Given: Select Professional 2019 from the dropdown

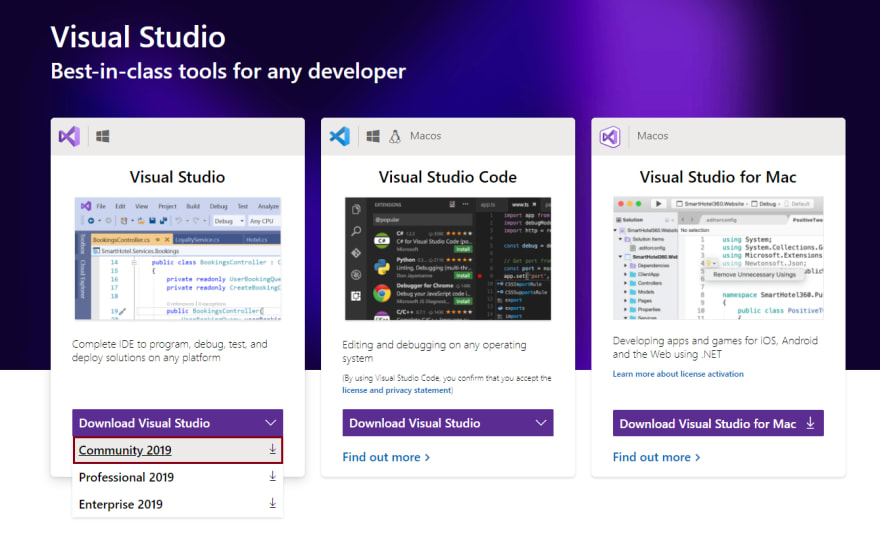Looking at the screenshot, I should click(177, 477).
